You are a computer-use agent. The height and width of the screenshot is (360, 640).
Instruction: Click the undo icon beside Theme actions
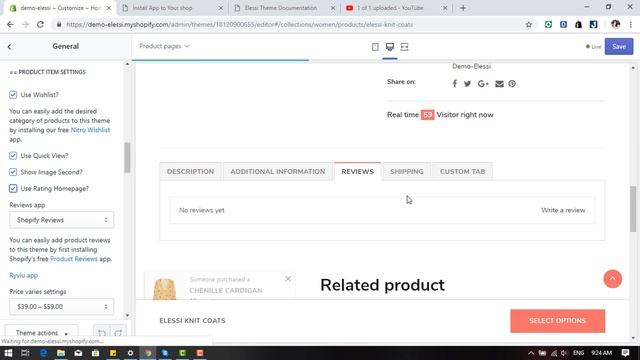102,333
